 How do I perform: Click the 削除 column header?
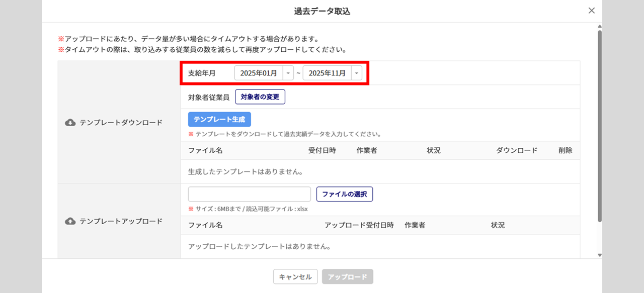pos(565,150)
